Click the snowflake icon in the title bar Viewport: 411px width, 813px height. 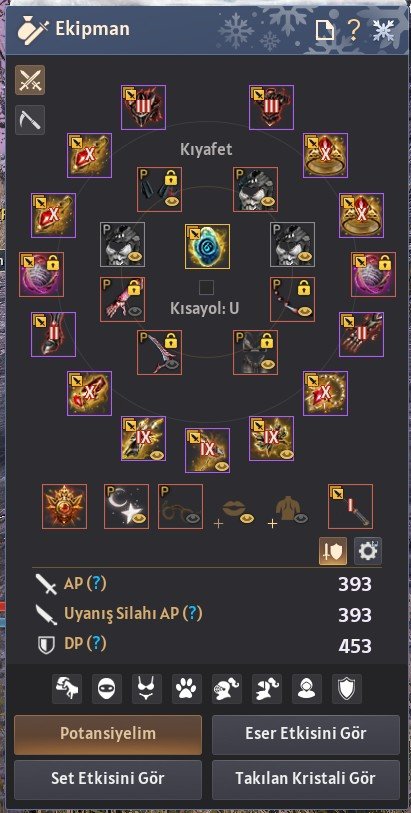click(x=384, y=31)
